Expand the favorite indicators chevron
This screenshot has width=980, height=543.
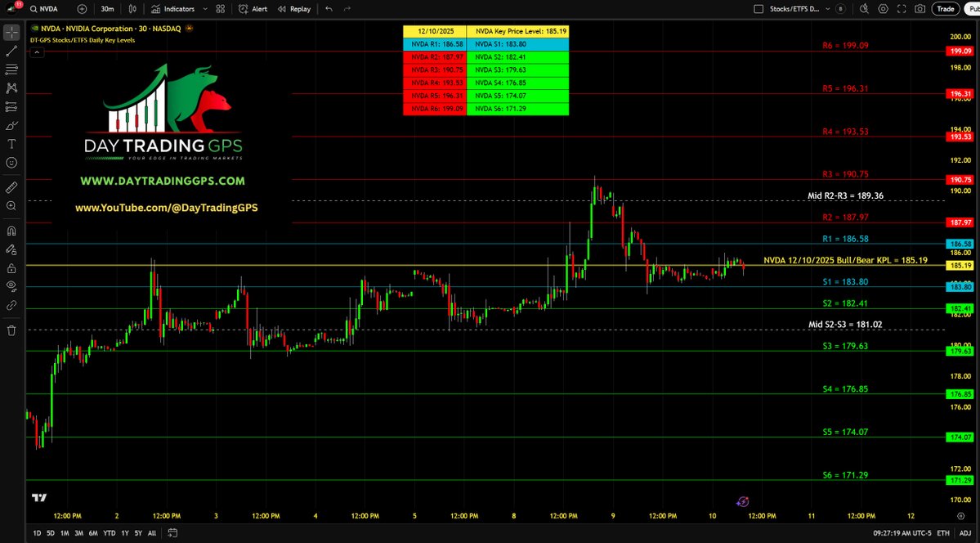[205, 9]
